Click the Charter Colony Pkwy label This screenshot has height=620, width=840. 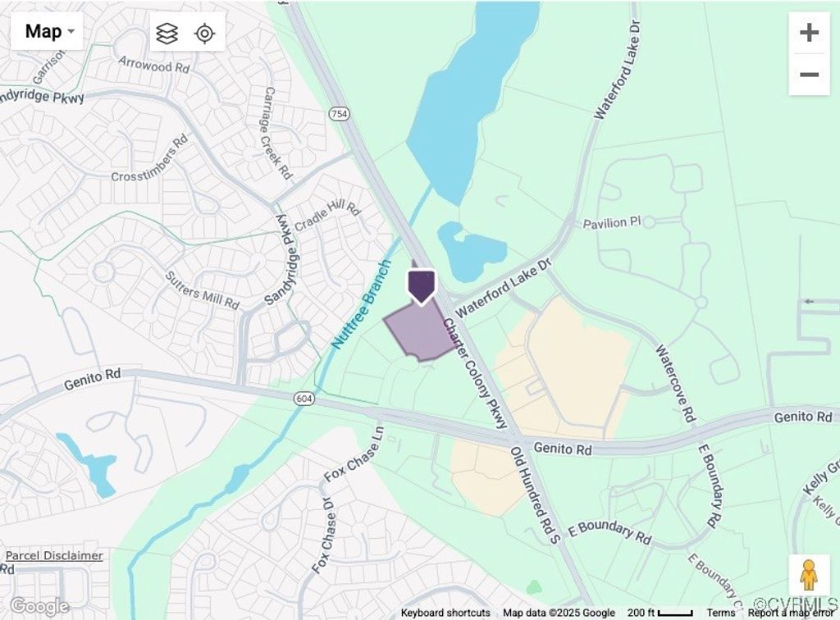coord(475,374)
